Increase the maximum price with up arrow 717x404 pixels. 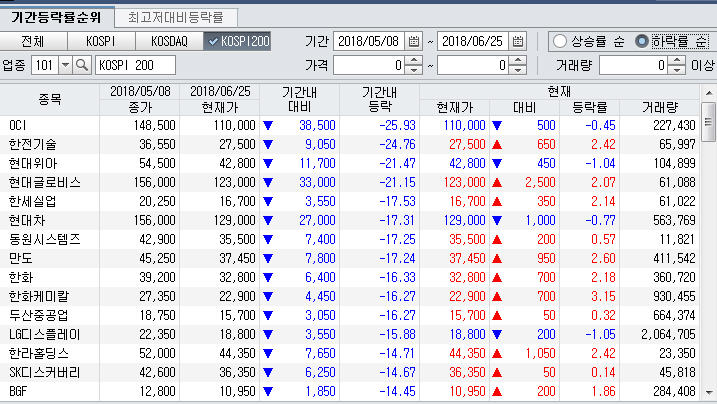pos(518,61)
